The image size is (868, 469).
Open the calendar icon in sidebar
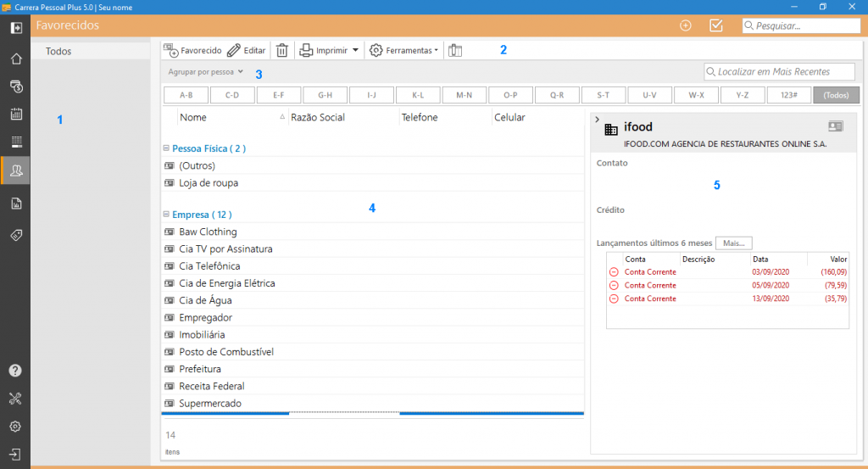(x=15, y=114)
